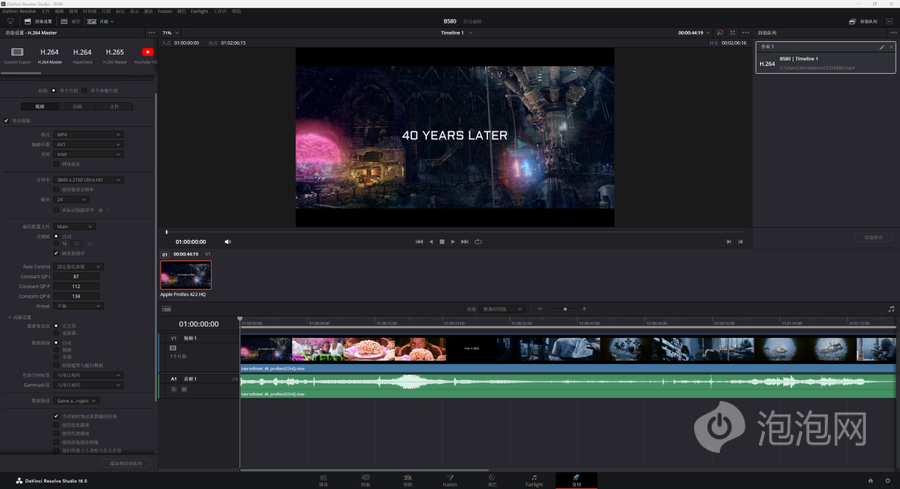Screen dimensions: 900x489
Task: Open project settings gear icon
Action: (887, 480)
